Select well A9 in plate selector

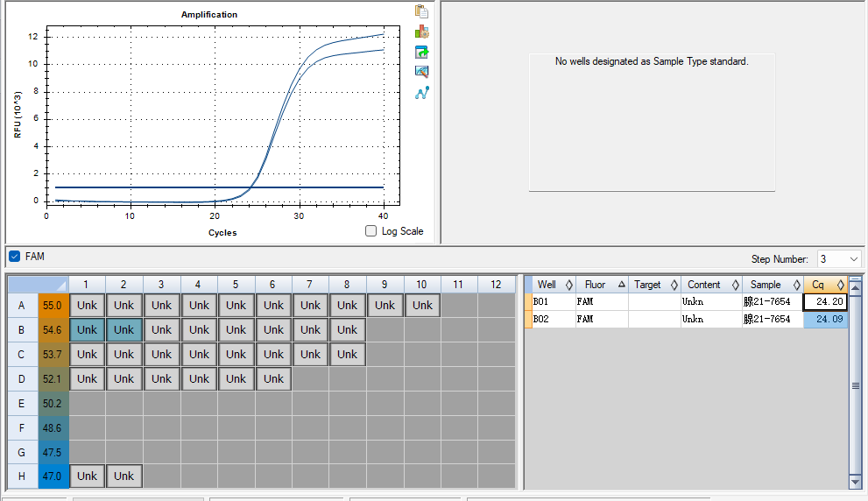tap(385, 305)
